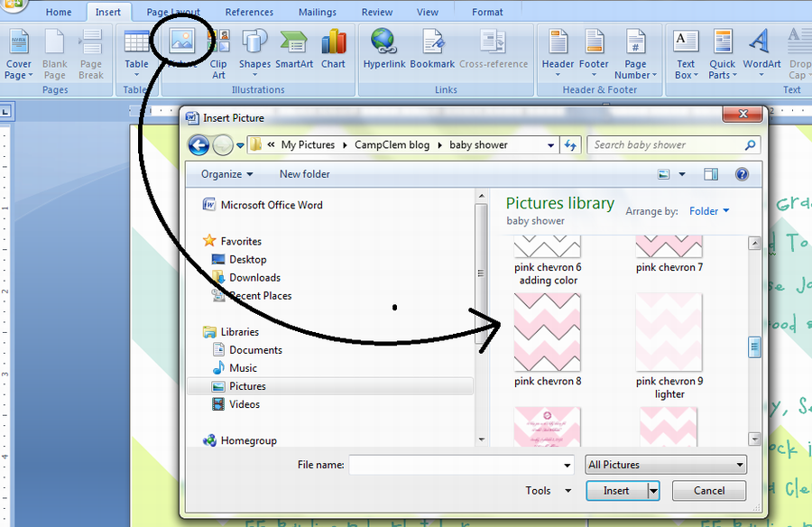Viewport: 812px width, 527px height.
Task: Add a Bookmark
Action: click(432, 50)
